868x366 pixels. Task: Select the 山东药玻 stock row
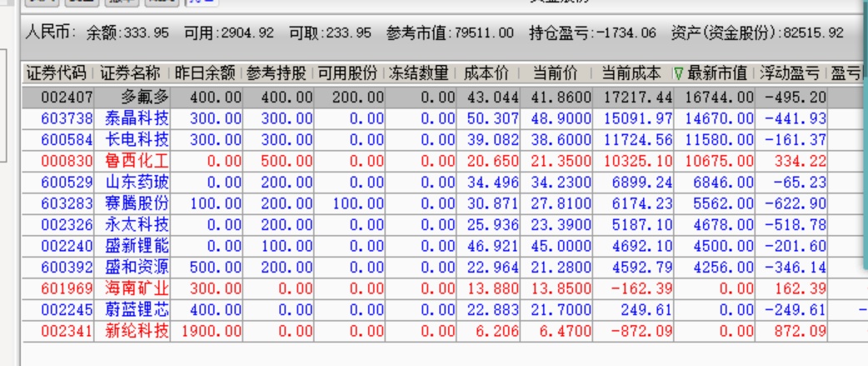point(441,183)
